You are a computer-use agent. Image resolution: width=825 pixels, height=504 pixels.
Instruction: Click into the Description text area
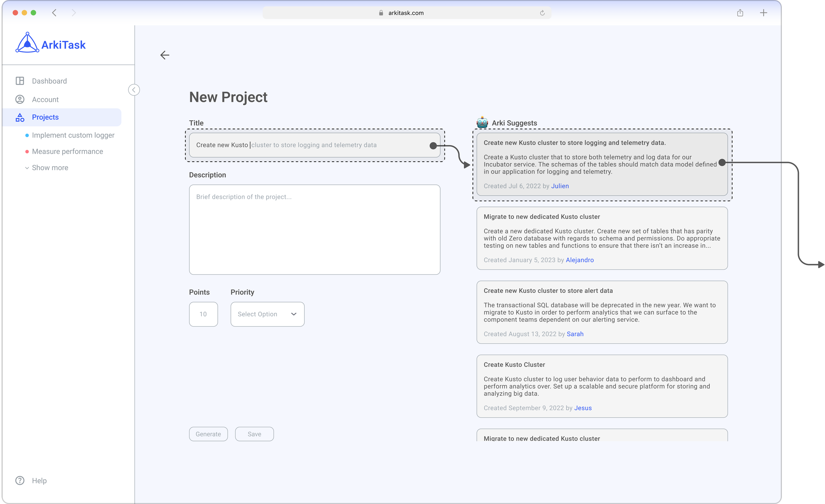[314, 230]
